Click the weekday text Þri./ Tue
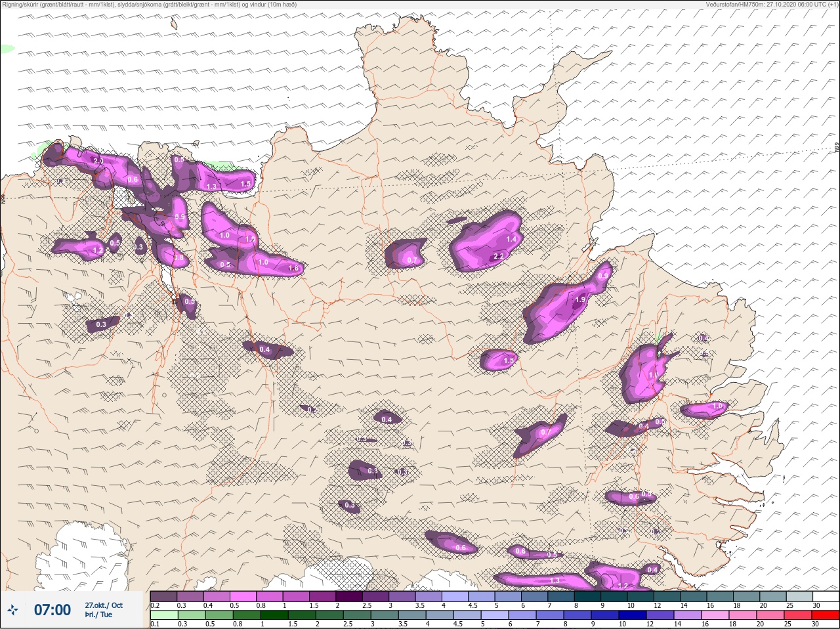 pyautogui.click(x=98, y=615)
